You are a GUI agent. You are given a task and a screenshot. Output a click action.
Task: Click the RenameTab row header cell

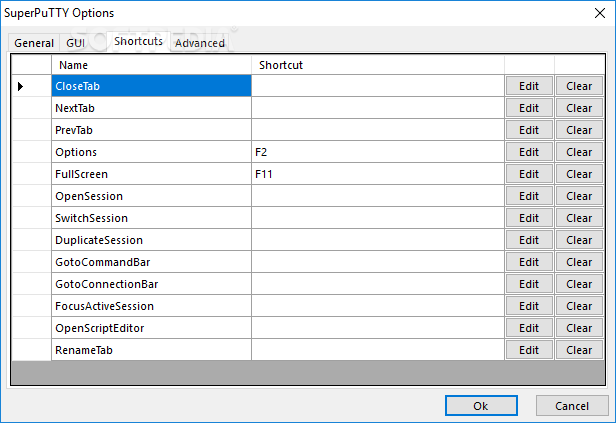(31, 350)
